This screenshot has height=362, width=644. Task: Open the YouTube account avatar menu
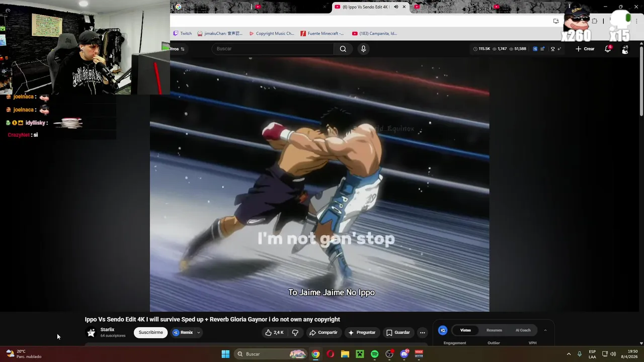pos(625,49)
